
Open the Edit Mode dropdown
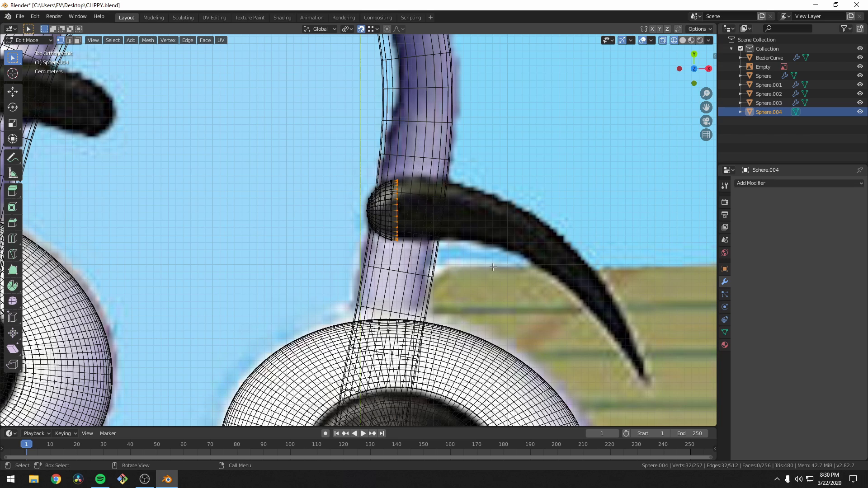[x=29, y=40]
